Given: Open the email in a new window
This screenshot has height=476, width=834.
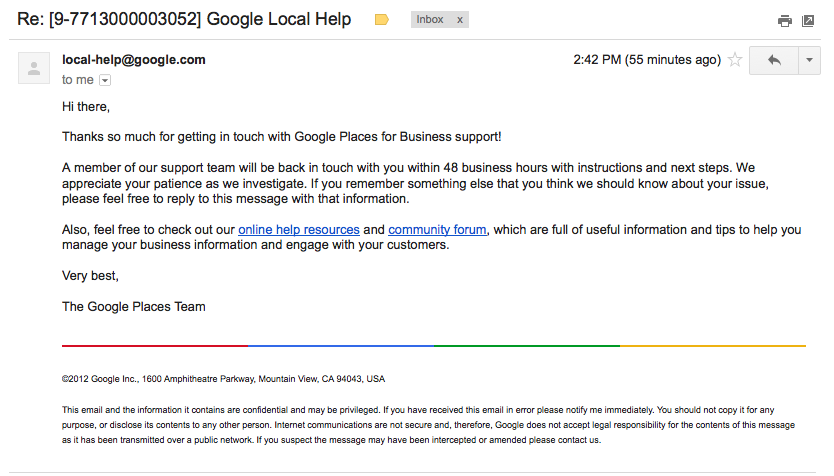Looking at the screenshot, I should pos(808,21).
